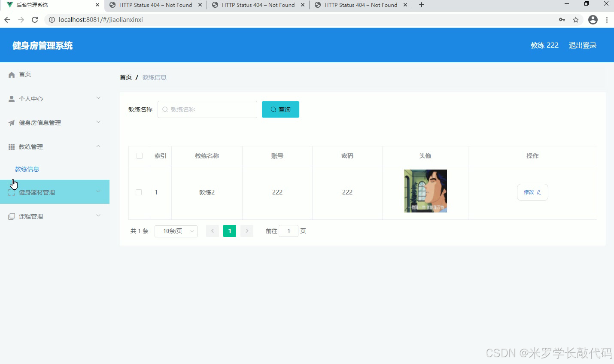Click the 退出登录 logout link
The image size is (614, 364).
click(583, 45)
